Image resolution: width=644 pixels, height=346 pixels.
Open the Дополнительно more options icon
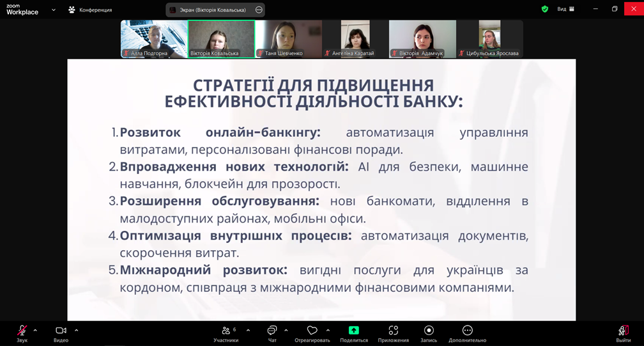coord(467,331)
